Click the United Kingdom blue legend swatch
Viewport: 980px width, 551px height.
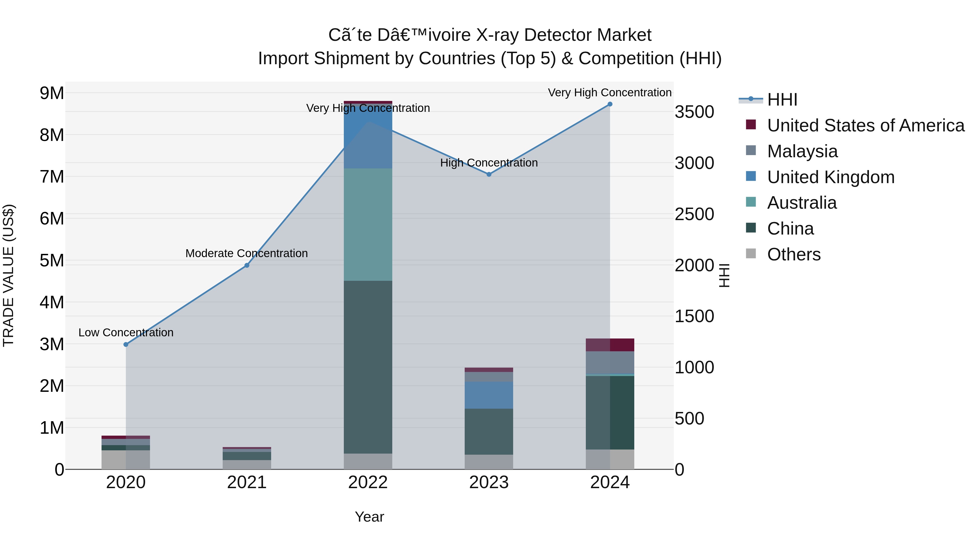click(x=751, y=176)
